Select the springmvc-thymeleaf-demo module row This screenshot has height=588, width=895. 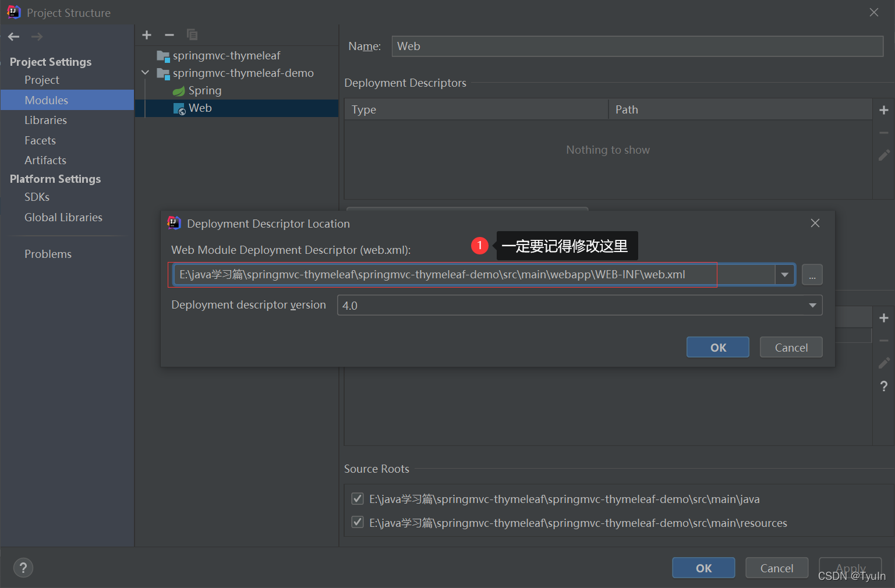coord(236,73)
